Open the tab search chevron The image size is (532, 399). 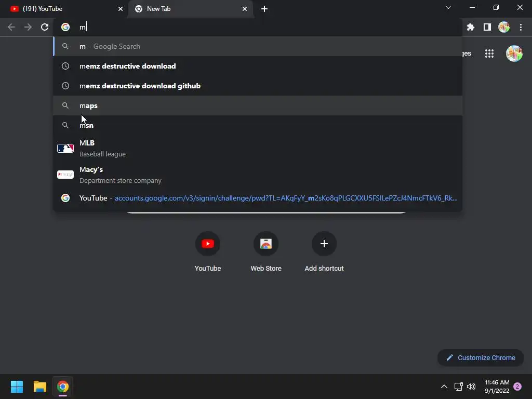pyautogui.click(x=448, y=7)
